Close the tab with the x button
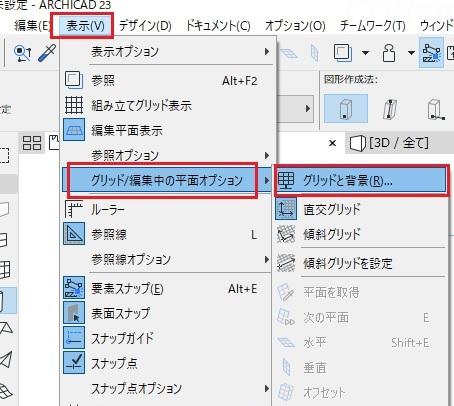The height and width of the screenshot is (406, 454). click(x=332, y=143)
